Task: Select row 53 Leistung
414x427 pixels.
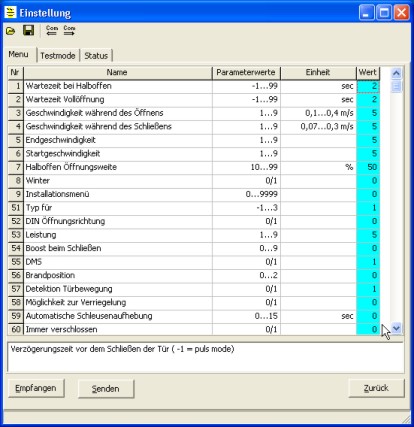Action: 194,235
